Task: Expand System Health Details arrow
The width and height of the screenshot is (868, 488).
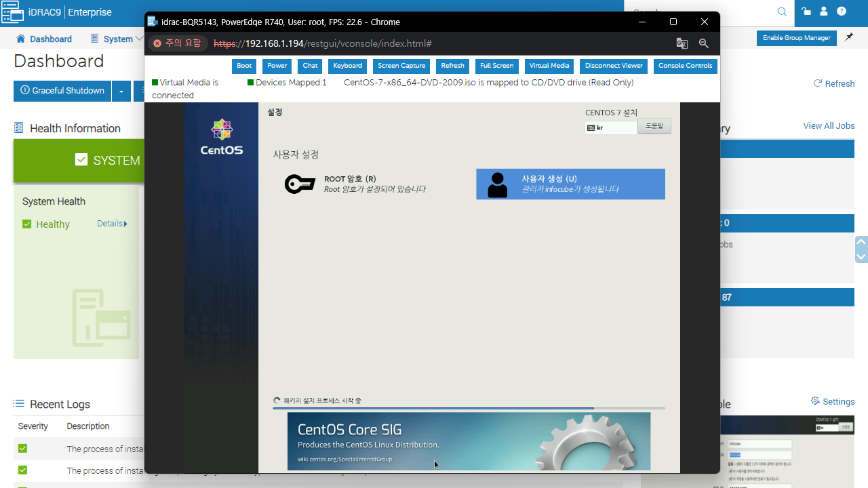Action: (x=125, y=224)
